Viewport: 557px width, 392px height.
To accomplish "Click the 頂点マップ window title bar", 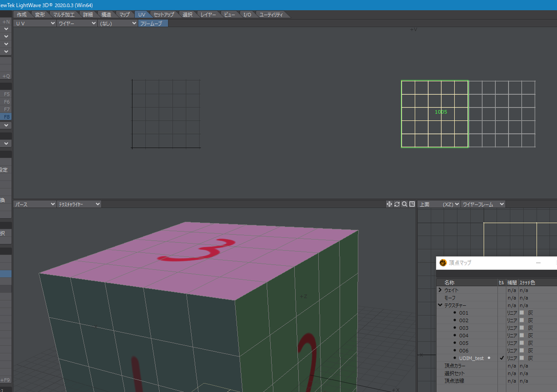I will (x=497, y=263).
